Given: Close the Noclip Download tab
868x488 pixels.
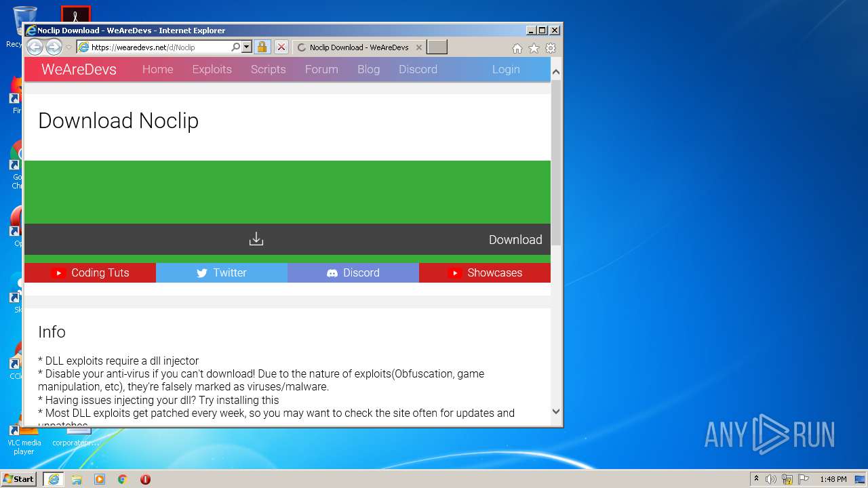Looking at the screenshot, I should (x=419, y=47).
